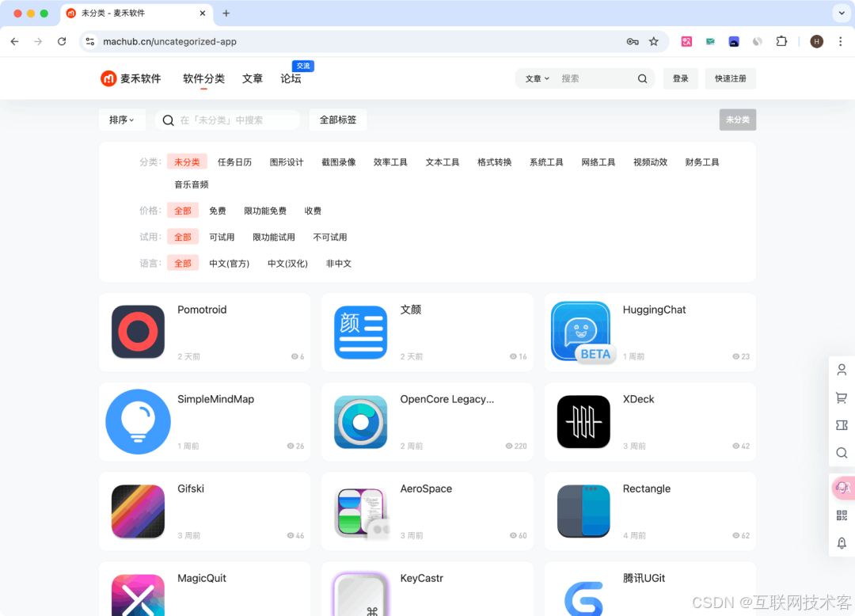Click the 全部标签 button

338,120
